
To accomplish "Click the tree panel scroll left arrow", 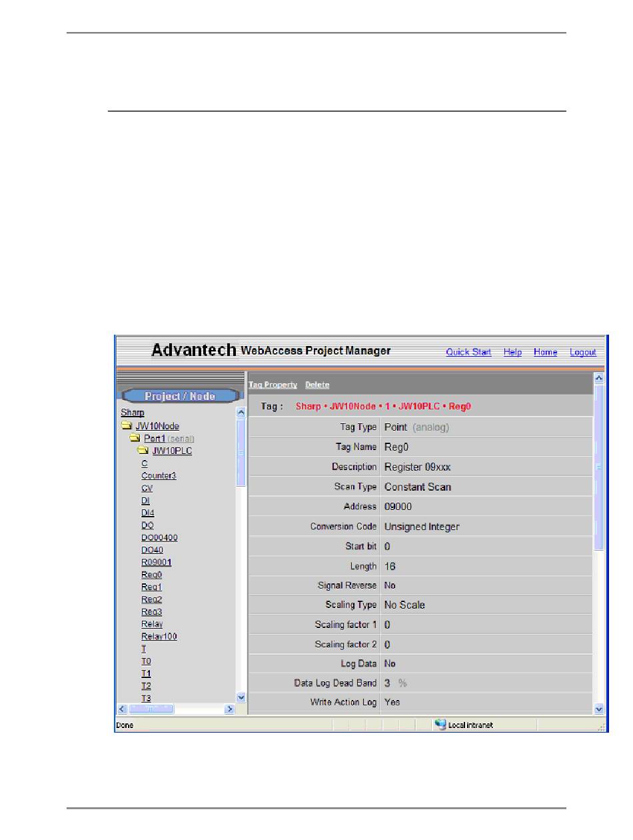I will [x=123, y=709].
